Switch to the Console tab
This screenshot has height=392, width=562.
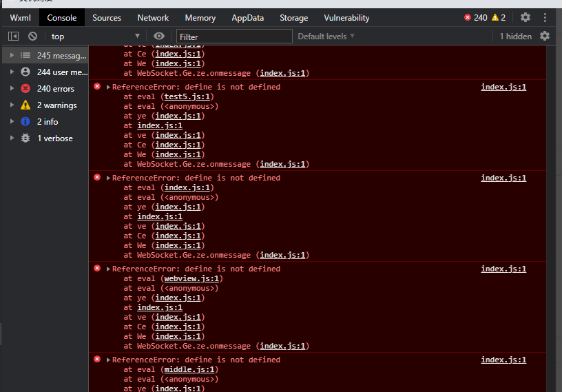(62, 18)
